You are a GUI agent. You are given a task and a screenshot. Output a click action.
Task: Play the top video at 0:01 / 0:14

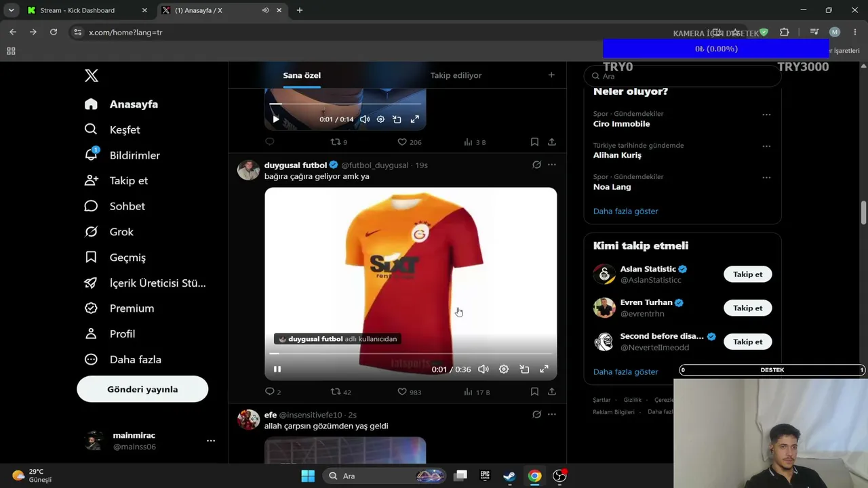tap(275, 119)
